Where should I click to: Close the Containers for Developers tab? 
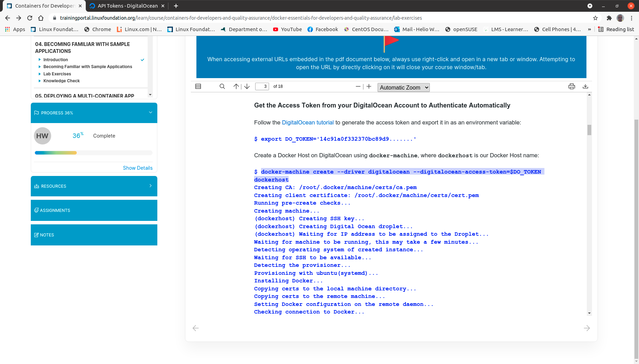(x=80, y=6)
